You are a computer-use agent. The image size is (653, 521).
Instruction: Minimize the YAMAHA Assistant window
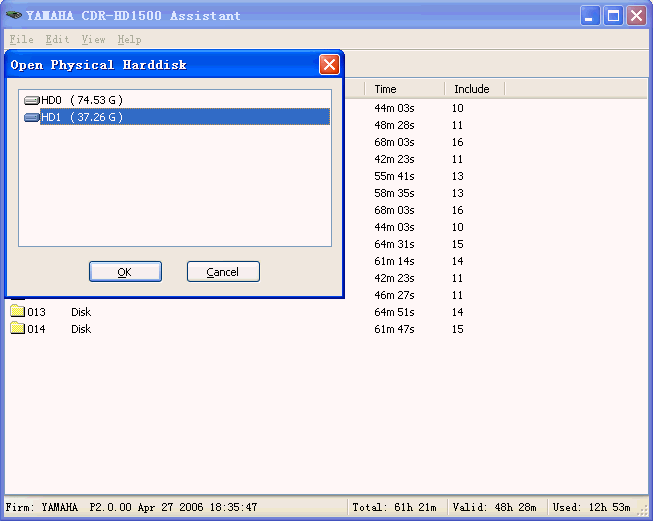[x=590, y=16]
